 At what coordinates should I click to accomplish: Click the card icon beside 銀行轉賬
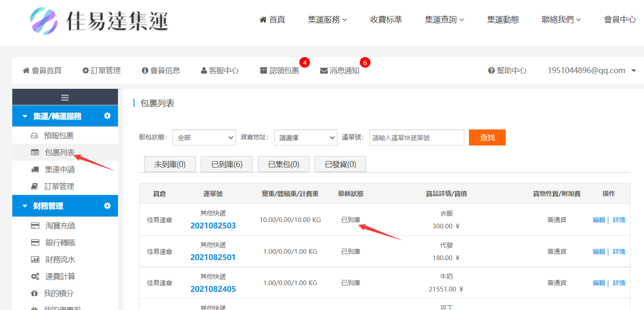[35, 243]
